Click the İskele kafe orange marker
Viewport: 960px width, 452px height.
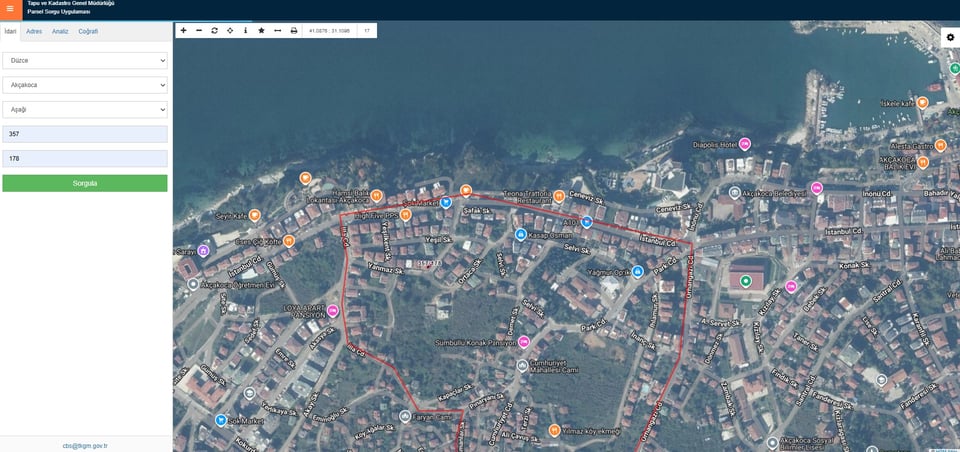923,102
